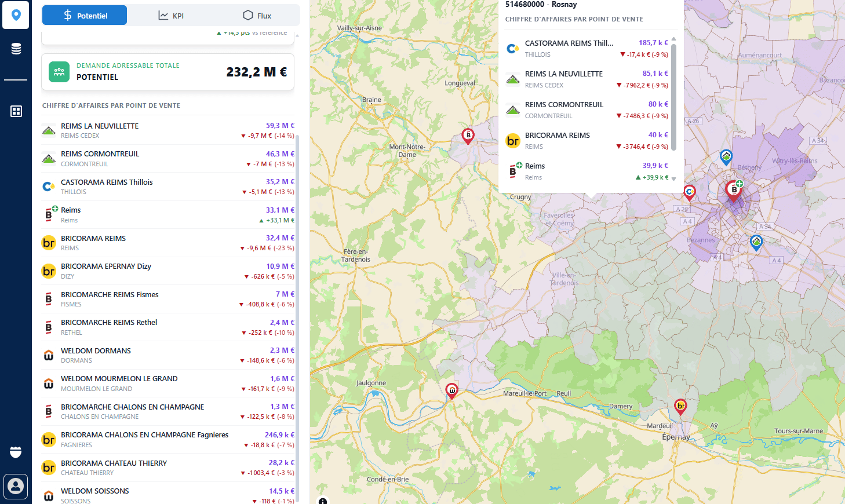The height and width of the screenshot is (504, 845).
Task: Click the 40 k € Bricorama value in popup
Action: [x=658, y=135]
